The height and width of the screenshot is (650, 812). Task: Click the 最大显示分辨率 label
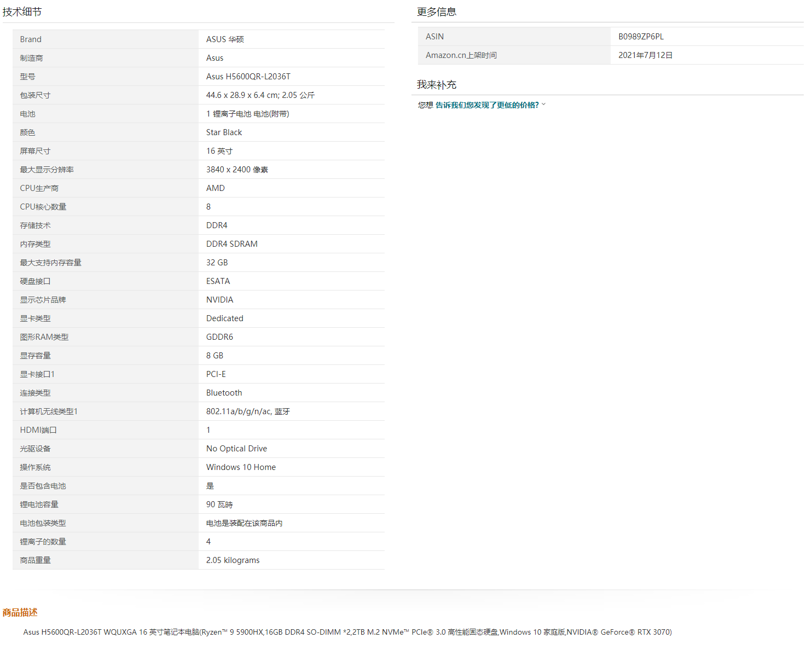pyautogui.click(x=47, y=170)
